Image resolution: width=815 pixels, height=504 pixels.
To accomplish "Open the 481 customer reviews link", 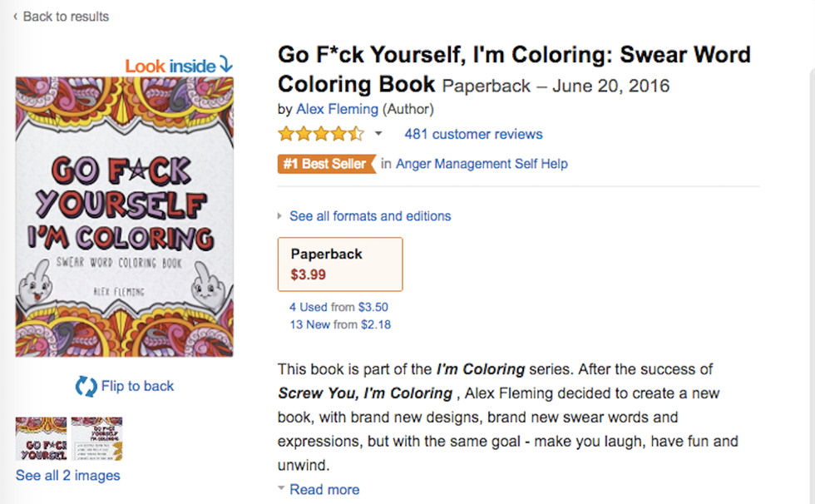I will click(473, 134).
